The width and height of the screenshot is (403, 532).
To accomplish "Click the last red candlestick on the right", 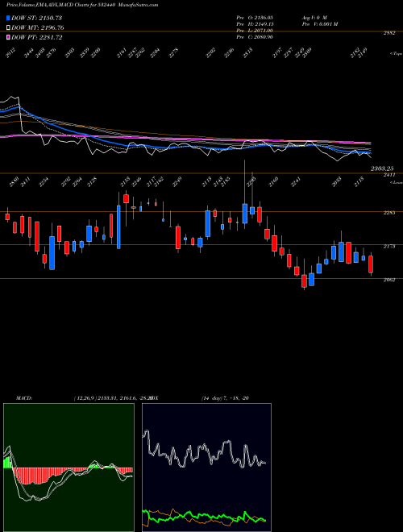I will [371, 264].
